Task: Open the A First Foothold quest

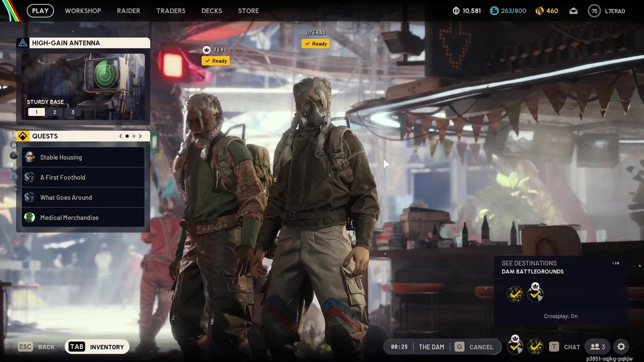Action: [83, 177]
